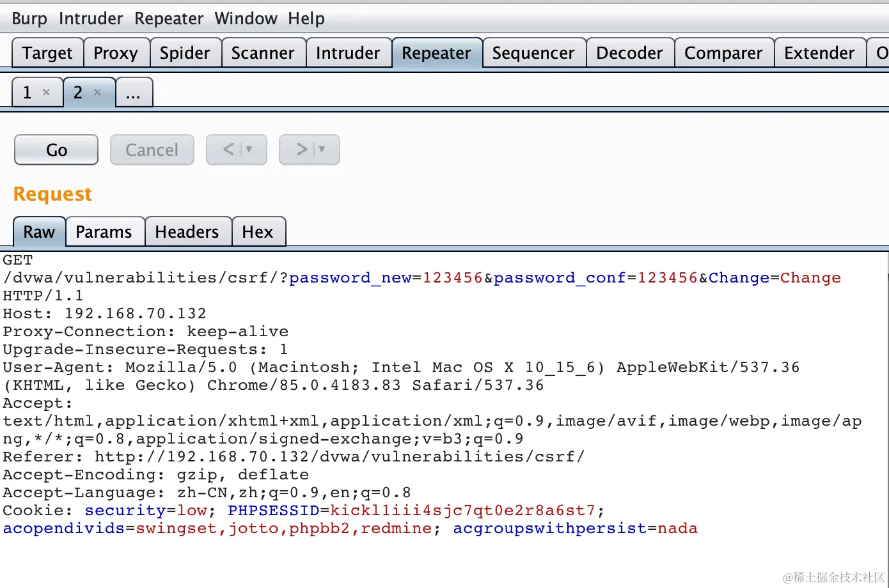Close Repeater request tab 2
The image size is (889, 588).
point(97,92)
